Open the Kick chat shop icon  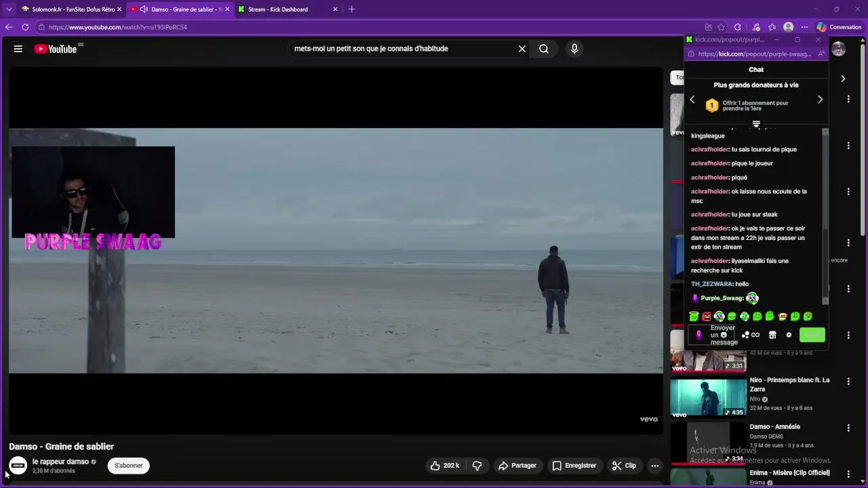point(772,335)
